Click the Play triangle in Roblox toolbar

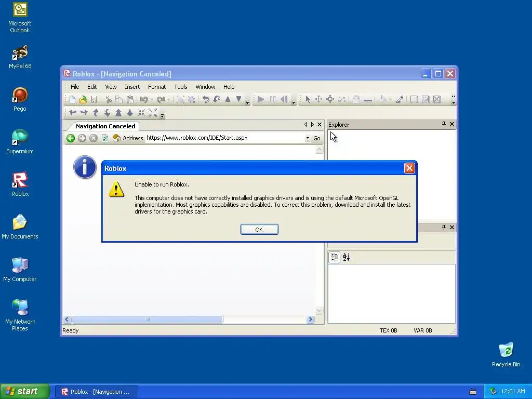261,99
